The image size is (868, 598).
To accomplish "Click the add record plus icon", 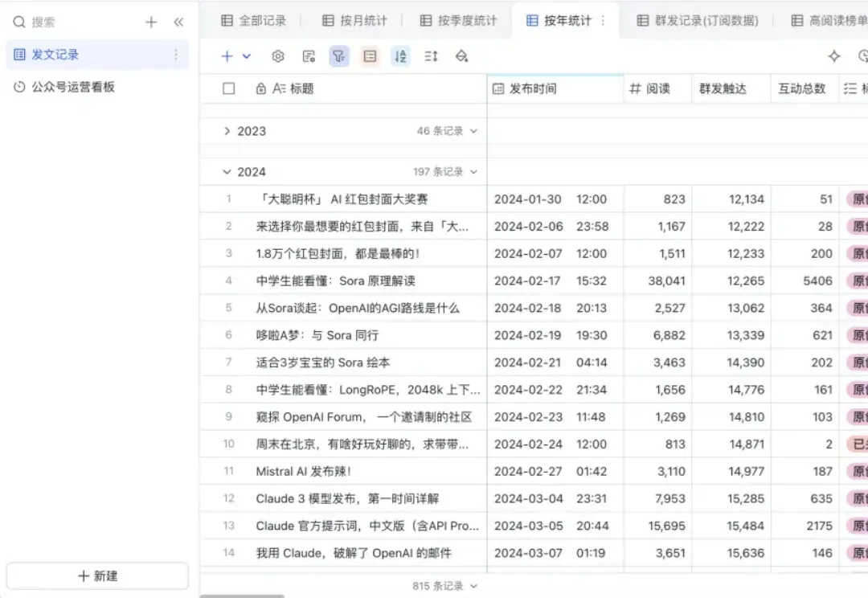I will [x=227, y=56].
